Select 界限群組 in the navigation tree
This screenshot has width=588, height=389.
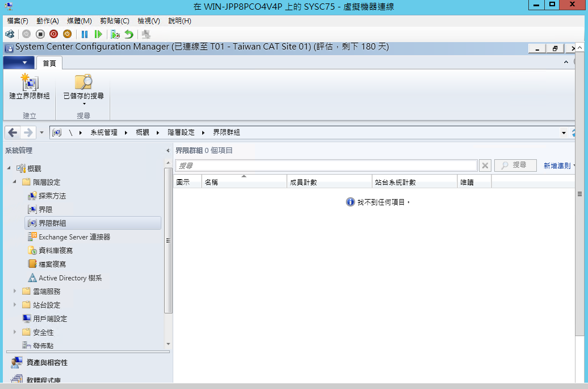click(x=93, y=223)
